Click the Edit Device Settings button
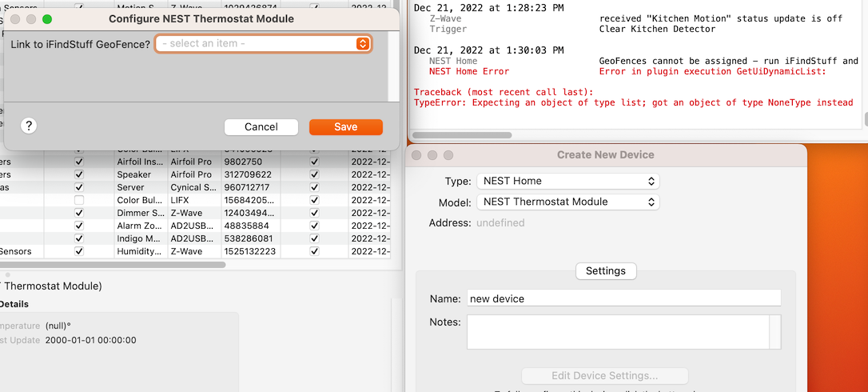 604,376
